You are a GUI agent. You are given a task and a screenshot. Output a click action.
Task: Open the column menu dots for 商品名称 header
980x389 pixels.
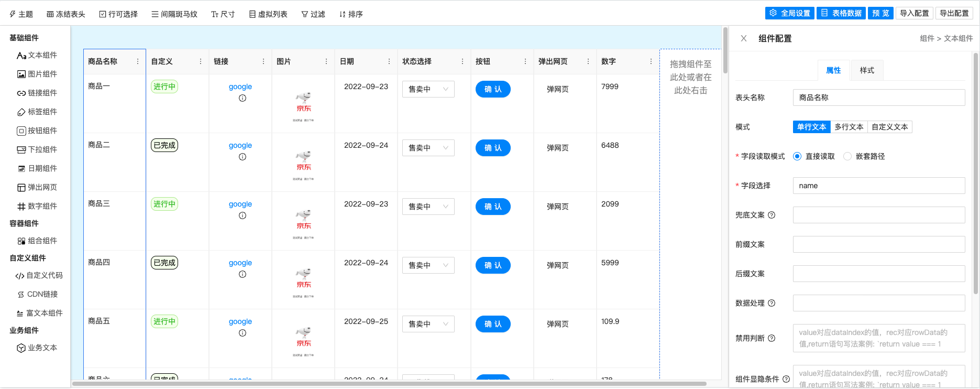138,61
